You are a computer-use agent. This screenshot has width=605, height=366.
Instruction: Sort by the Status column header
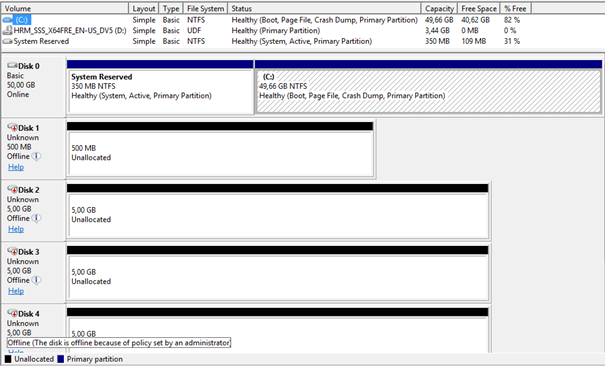click(324, 8)
